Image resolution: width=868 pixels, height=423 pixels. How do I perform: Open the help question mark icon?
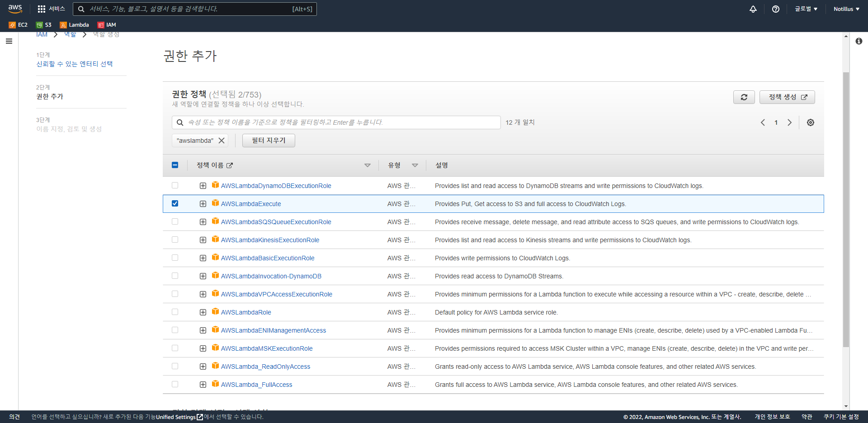(x=776, y=9)
